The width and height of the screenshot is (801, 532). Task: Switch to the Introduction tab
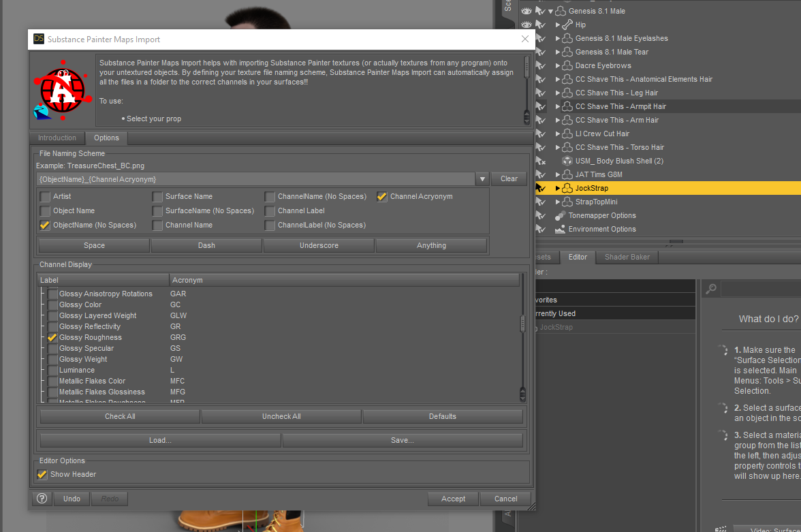coord(57,138)
